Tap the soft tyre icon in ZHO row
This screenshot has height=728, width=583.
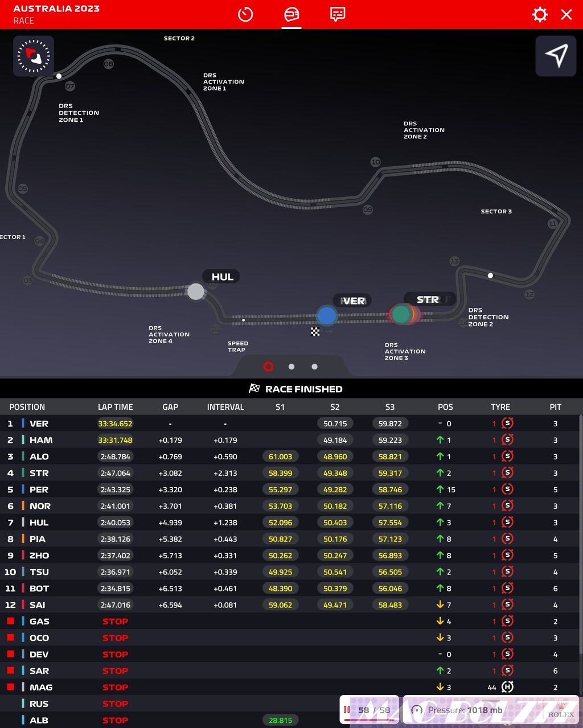(507, 555)
